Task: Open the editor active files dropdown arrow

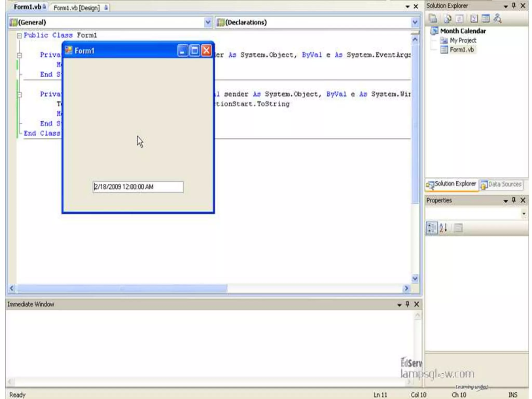Action: 407,7
